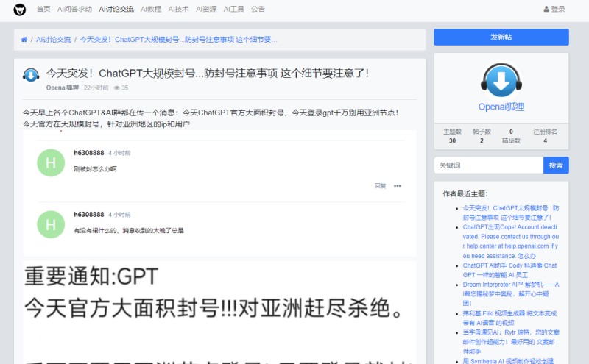The height and width of the screenshot is (364, 589).
Task: Open the AI资源 navigation item
Action: pos(206,9)
